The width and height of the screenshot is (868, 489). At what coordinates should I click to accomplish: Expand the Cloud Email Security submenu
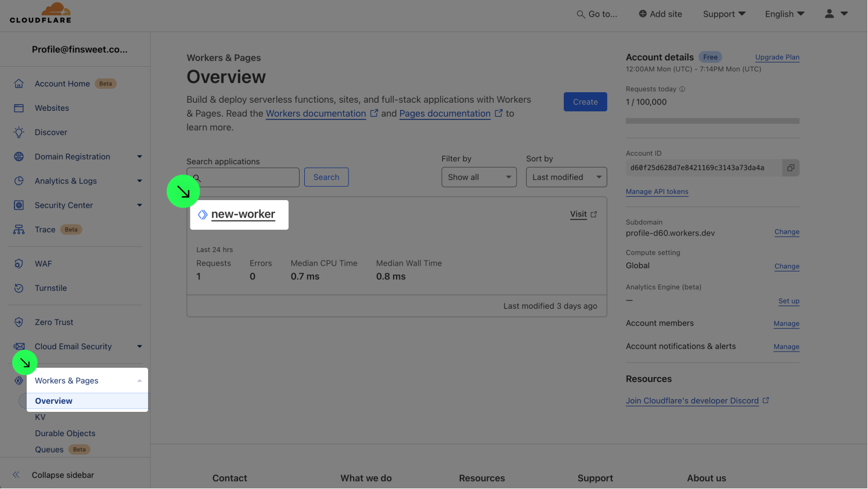pos(139,346)
